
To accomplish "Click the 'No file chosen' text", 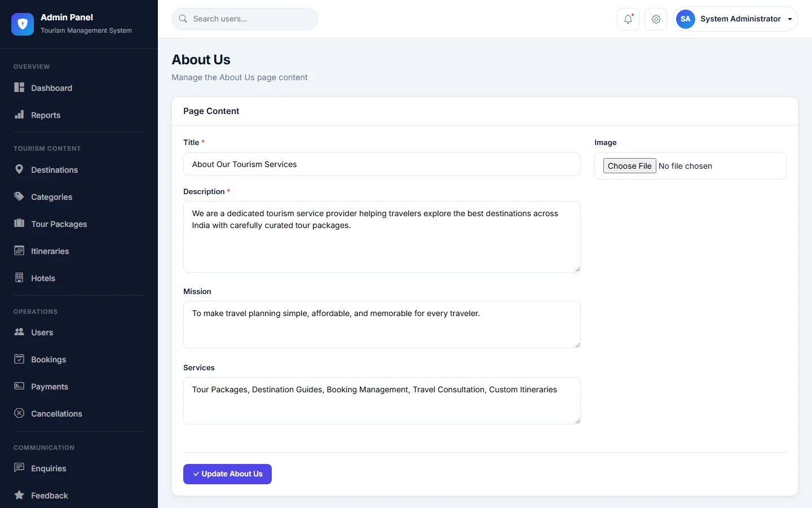I will pos(685,166).
